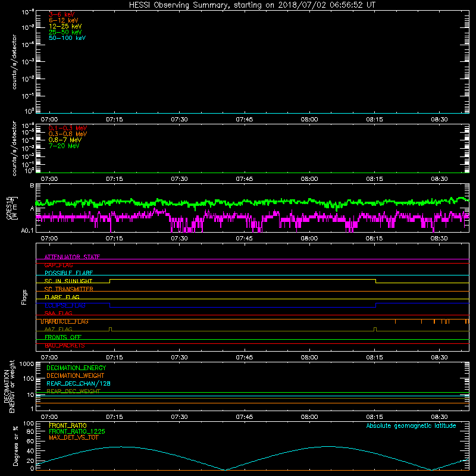
Task: Select the 6-12 keV legend label
Action: click(x=64, y=20)
